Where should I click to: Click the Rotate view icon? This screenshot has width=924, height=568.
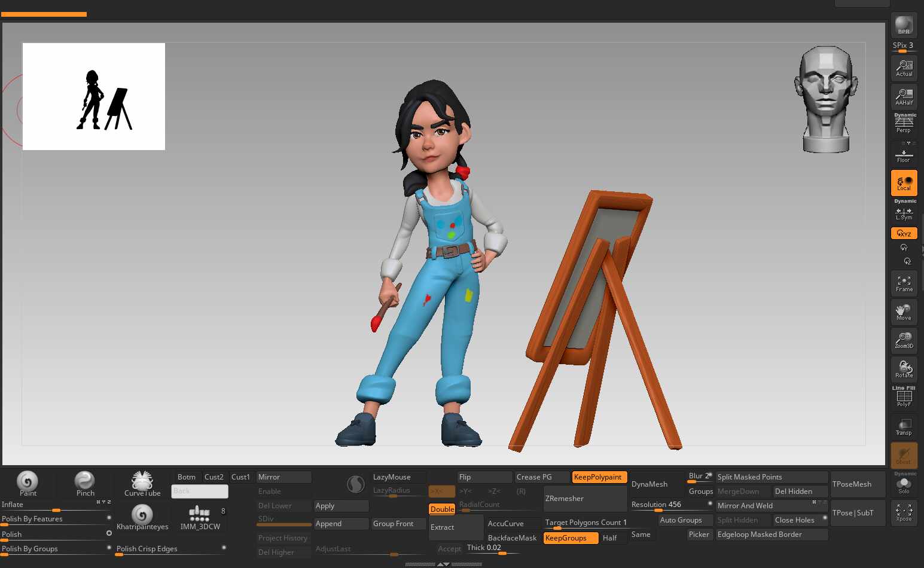tap(904, 368)
